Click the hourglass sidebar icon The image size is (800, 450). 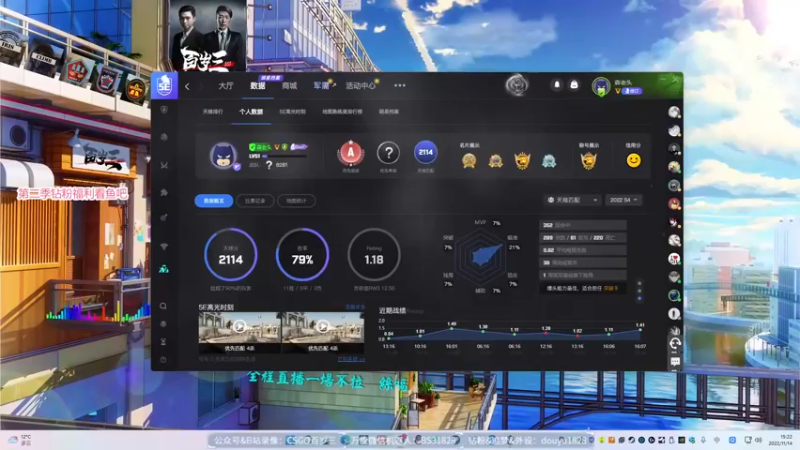tap(163, 341)
